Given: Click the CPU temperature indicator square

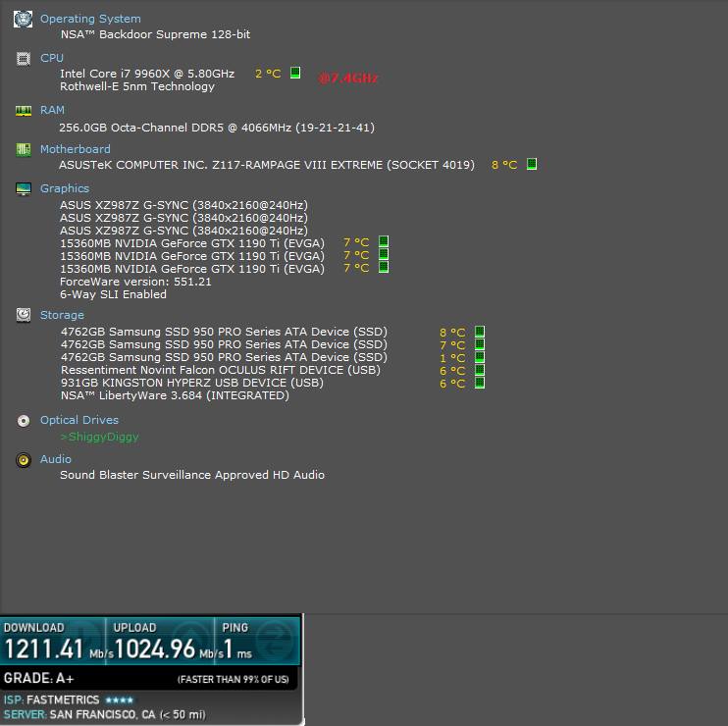Looking at the screenshot, I should tap(295, 73).
